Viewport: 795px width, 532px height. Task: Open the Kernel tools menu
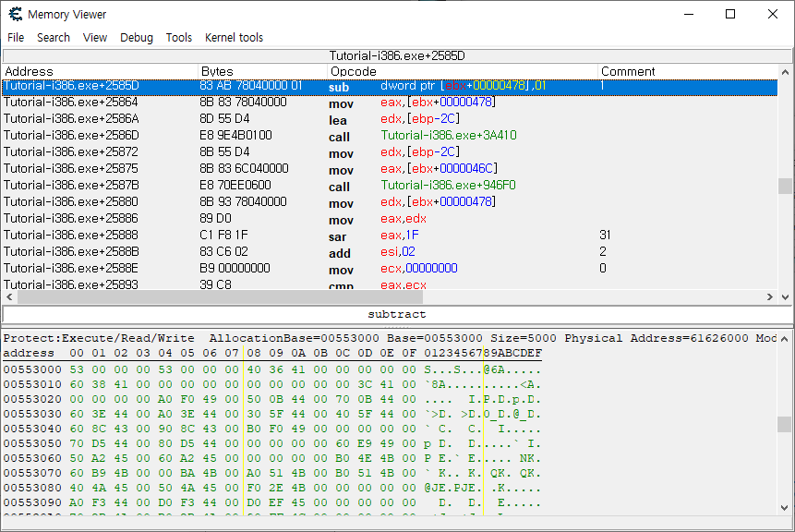point(234,38)
